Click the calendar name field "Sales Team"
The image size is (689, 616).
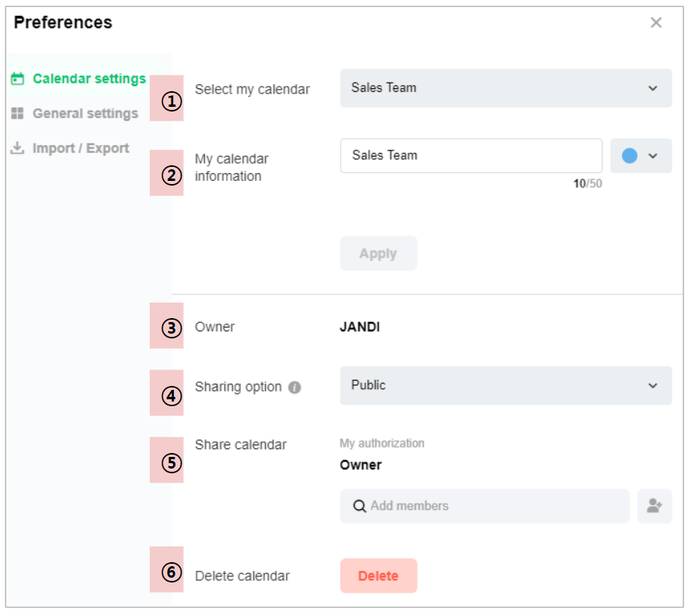(x=471, y=156)
